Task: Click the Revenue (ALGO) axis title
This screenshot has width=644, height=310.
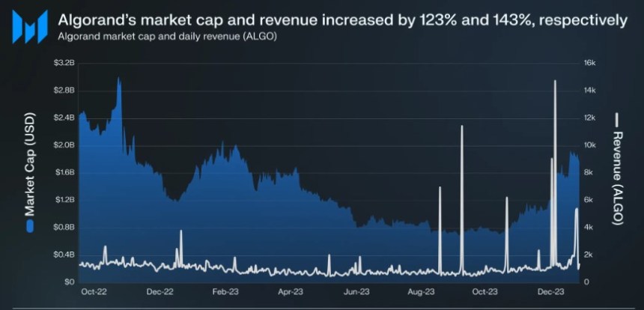Action: tap(617, 177)
